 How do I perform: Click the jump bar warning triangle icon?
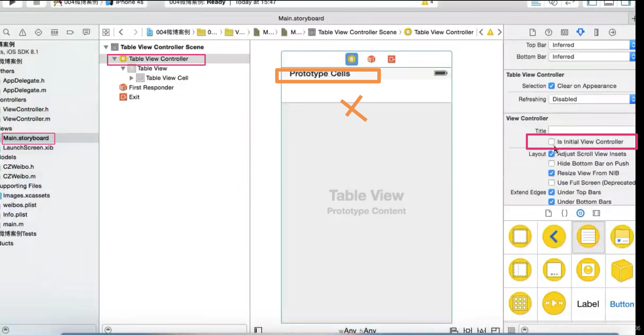[490, 32]
